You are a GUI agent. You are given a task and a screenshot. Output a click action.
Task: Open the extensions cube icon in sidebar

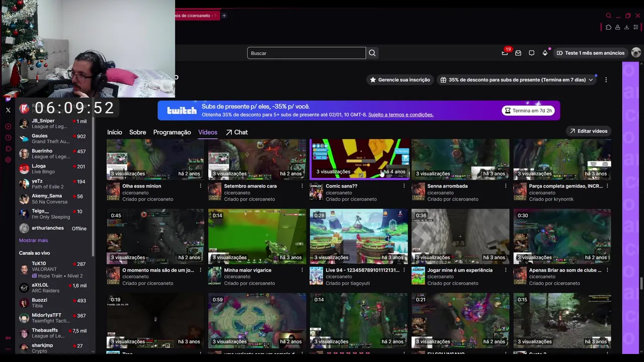click(8, 149)
